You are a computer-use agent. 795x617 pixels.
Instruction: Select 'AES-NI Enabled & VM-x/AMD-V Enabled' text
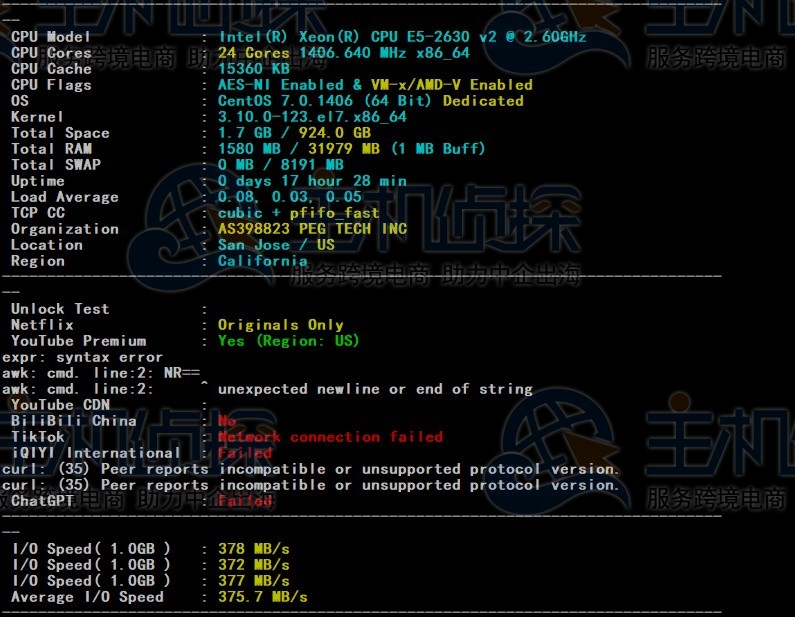(375, 85)
